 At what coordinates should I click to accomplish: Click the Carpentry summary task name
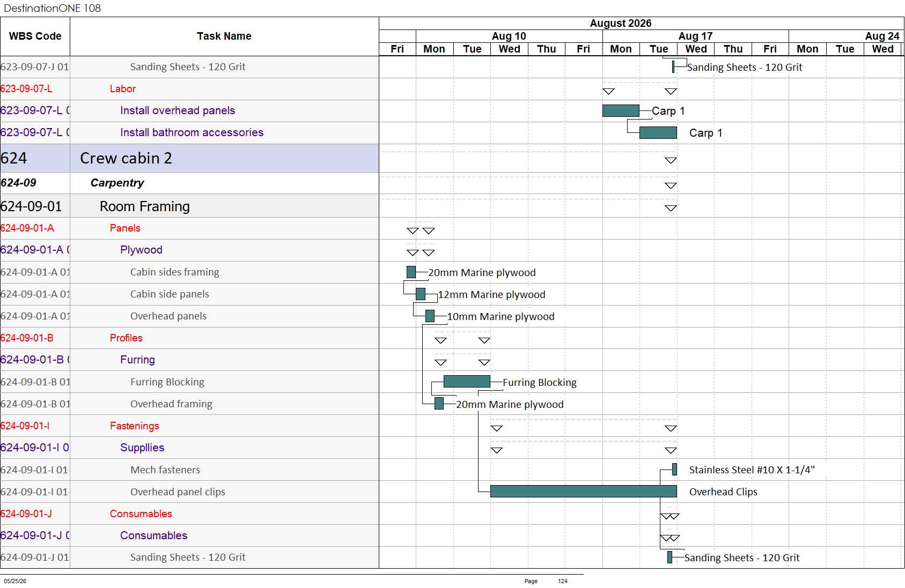[x=117, y=183]
